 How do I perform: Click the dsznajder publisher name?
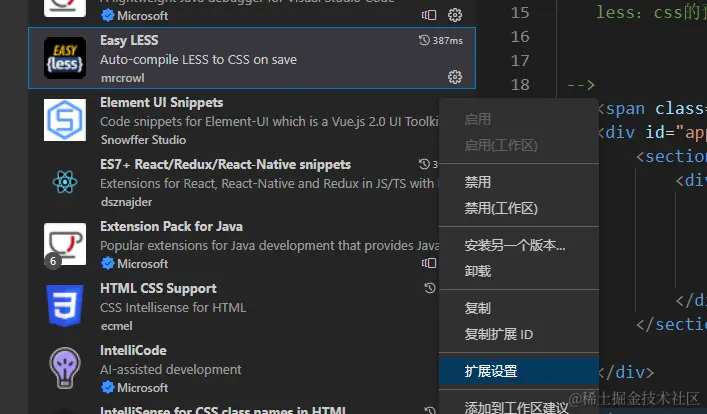click(x=126, y=202)
